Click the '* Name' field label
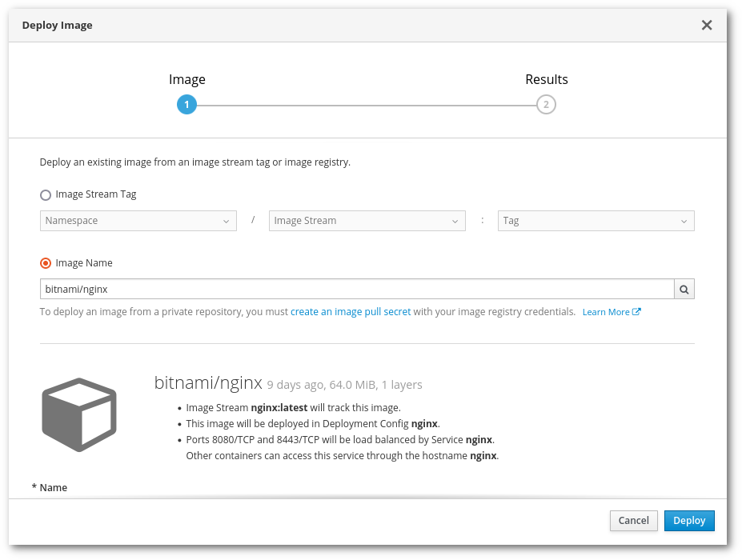This screenshot has height=560, width=742. click(49, 488)
